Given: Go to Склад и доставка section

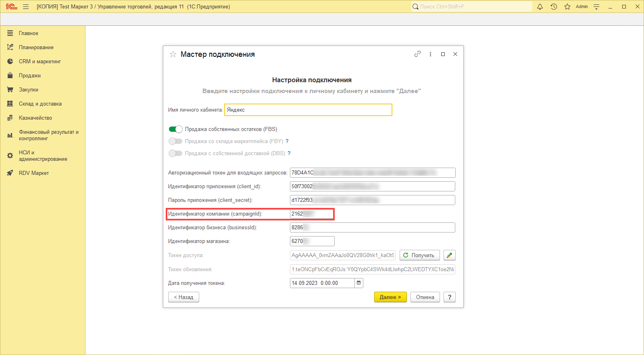Looking at the screenshot, I should tap(40, 104).
